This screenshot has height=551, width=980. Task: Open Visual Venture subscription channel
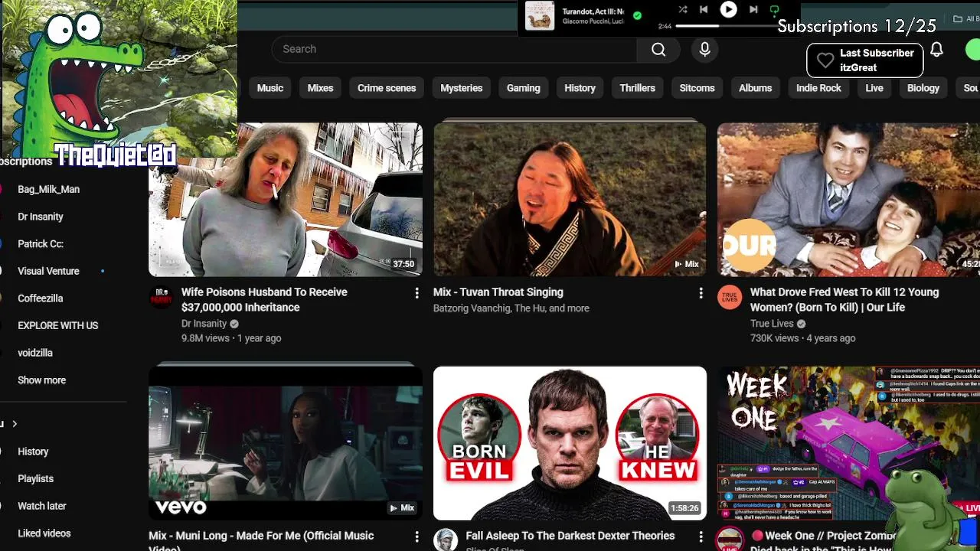[x=48, y=271]
